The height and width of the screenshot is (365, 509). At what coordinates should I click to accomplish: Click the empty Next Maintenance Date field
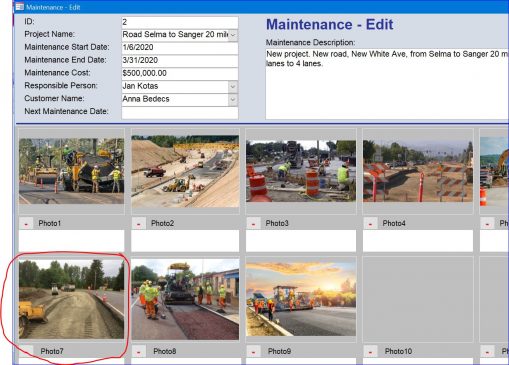coord(180,112)
